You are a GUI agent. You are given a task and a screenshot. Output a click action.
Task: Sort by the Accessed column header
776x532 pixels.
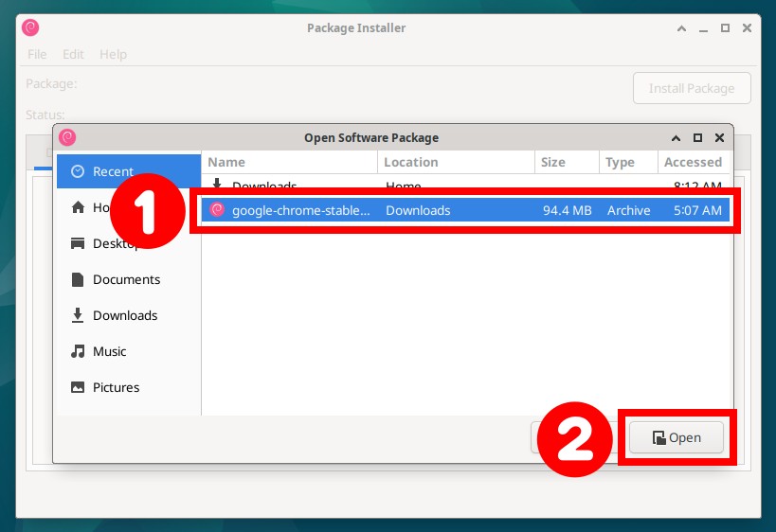[694, 162]
